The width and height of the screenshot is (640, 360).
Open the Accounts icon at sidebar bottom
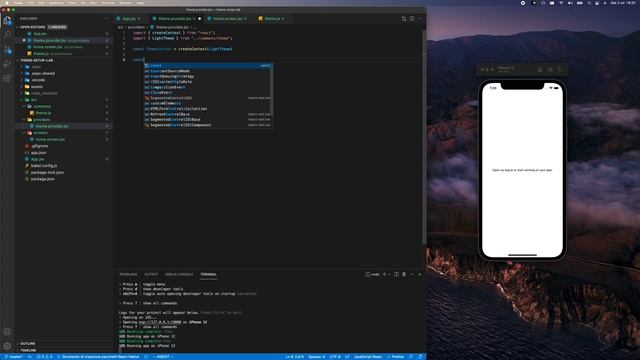click(x=7, y=332)
